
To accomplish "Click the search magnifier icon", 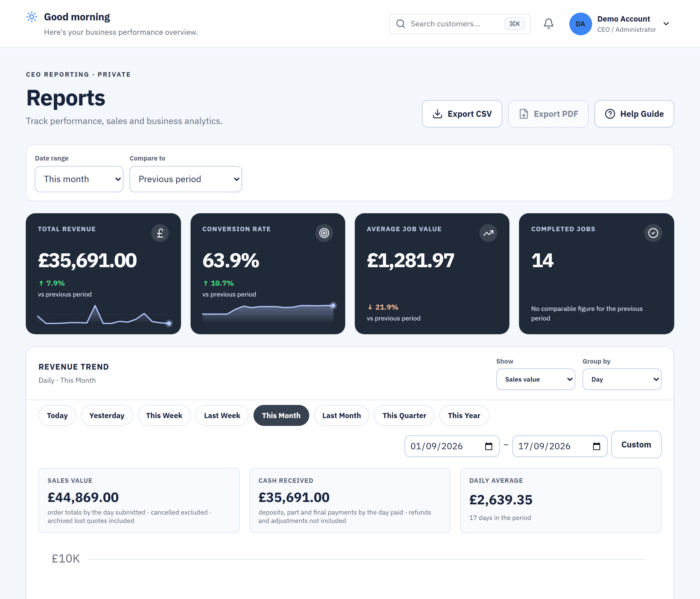I will click(x=401, y=24).
